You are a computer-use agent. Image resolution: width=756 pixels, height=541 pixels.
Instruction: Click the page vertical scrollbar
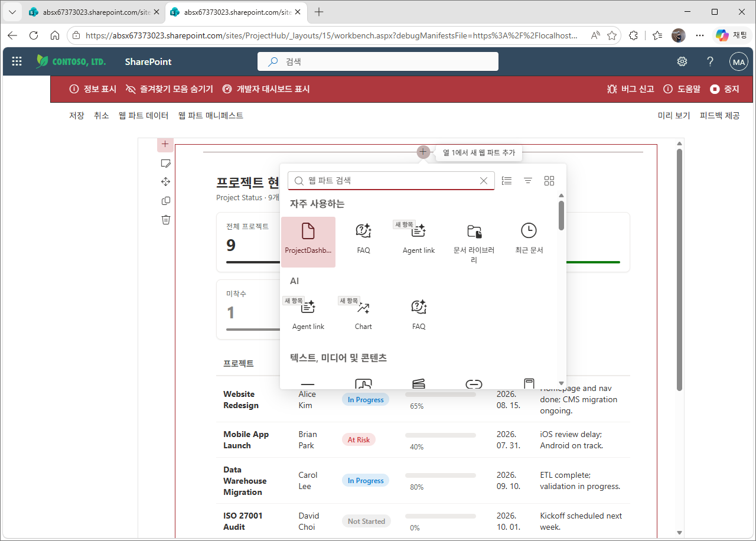click(679, 269)
